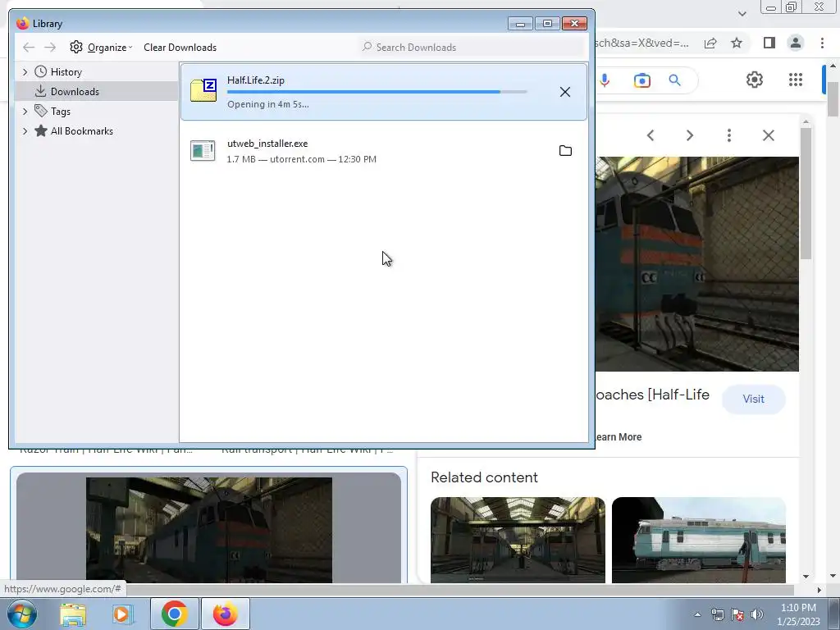Expand the Tags tree node
Screen dimensions: 840x630
pyautogui.click(x=25, y=112)
